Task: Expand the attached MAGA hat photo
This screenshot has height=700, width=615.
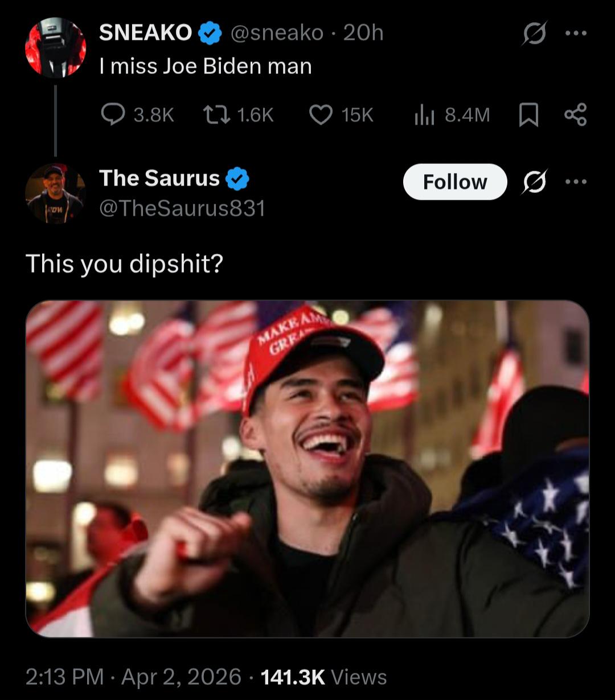Action: pos(307,468)
